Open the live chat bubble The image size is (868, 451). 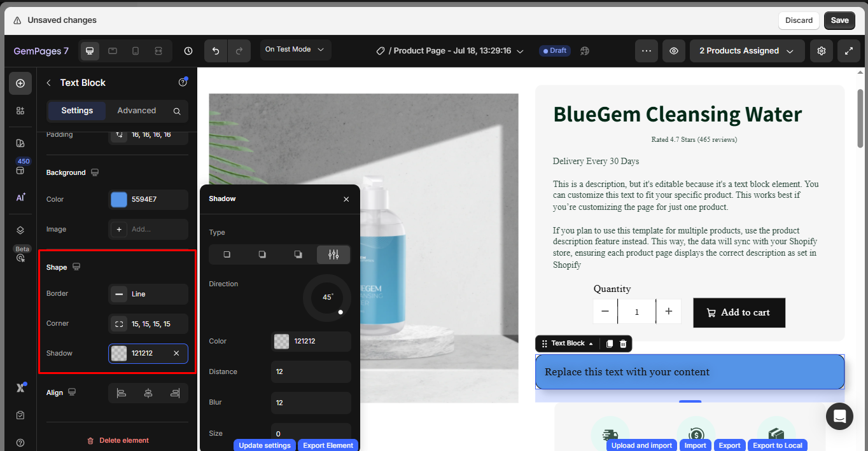pyautogui.click(x=839, y=416)
